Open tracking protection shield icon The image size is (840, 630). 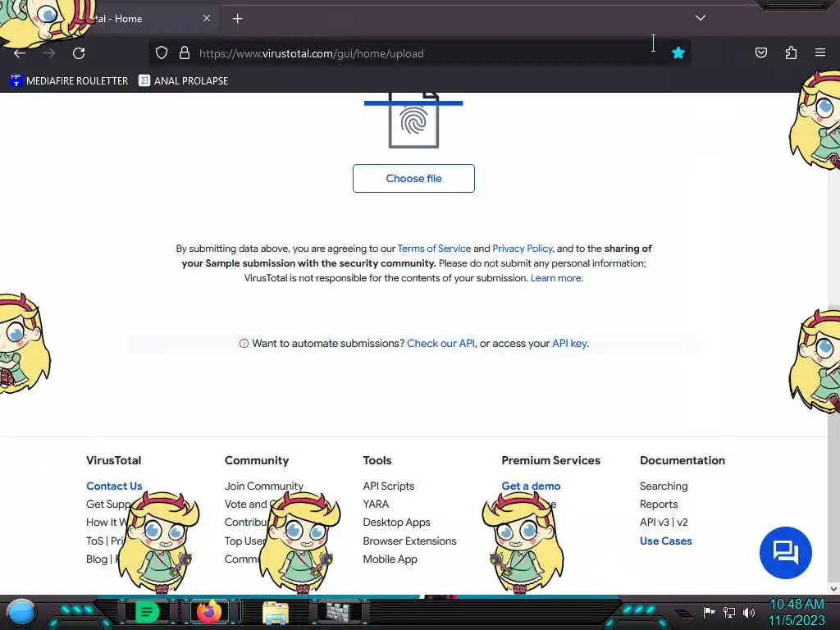click(x=162, y=53)
